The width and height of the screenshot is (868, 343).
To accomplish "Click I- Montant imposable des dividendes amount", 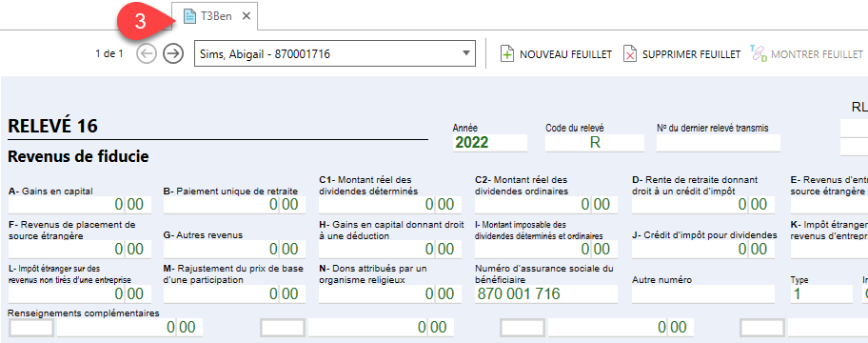I will (x=545, y=250).
